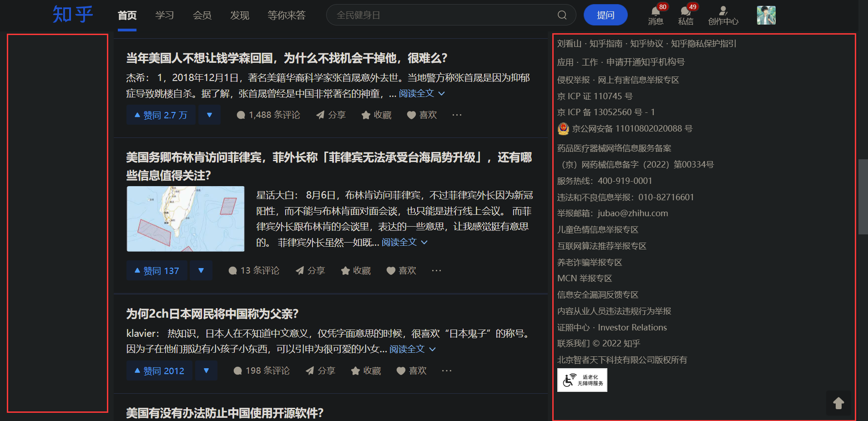Click the Zhihu logo
Image resolution: width=868 pixels, height=421 pixels.
pyautogui.click(x=73, y=15)
